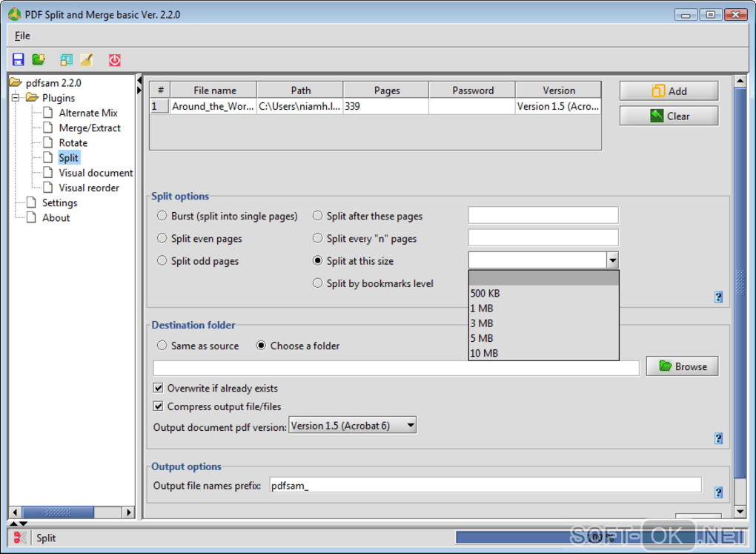Open Visual reorder plugin
Screen dimensions: 756x554
point(89,188)
